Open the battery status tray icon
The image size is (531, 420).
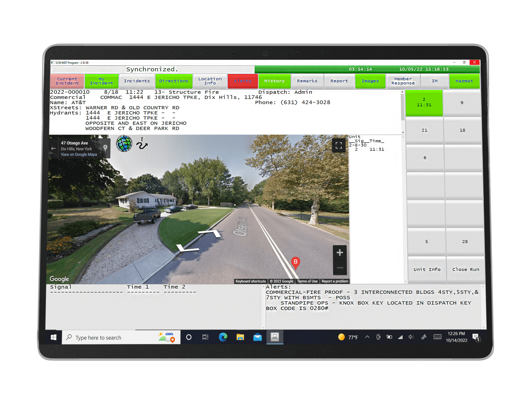click(389, 337)
